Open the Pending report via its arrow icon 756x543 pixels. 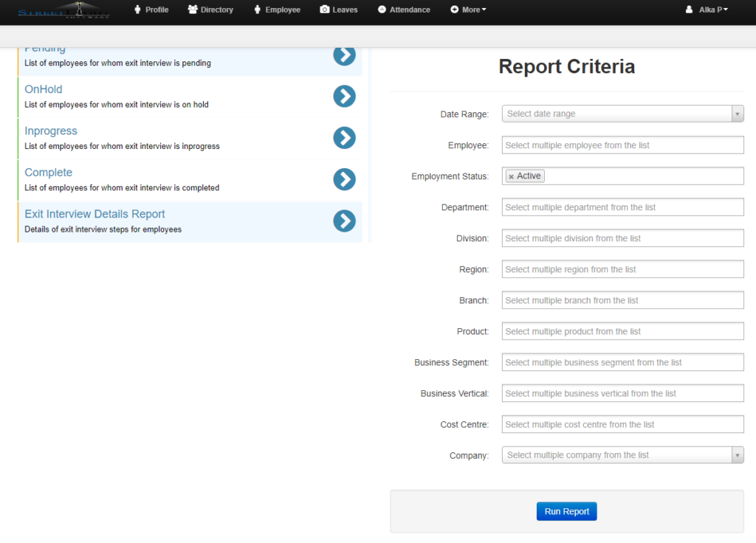click(344, 55)
